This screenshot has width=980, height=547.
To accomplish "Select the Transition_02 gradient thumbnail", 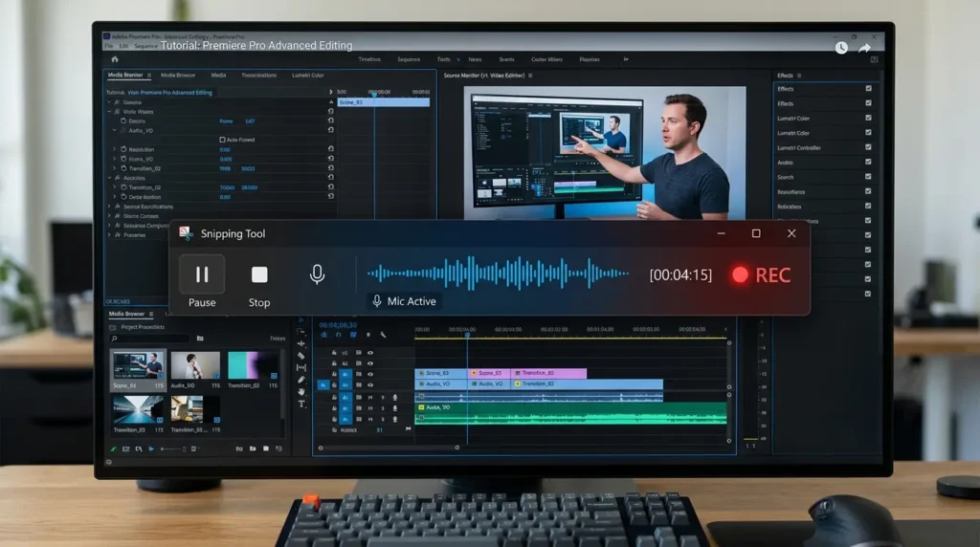I will pyautogui.click(x=253, y=365).
